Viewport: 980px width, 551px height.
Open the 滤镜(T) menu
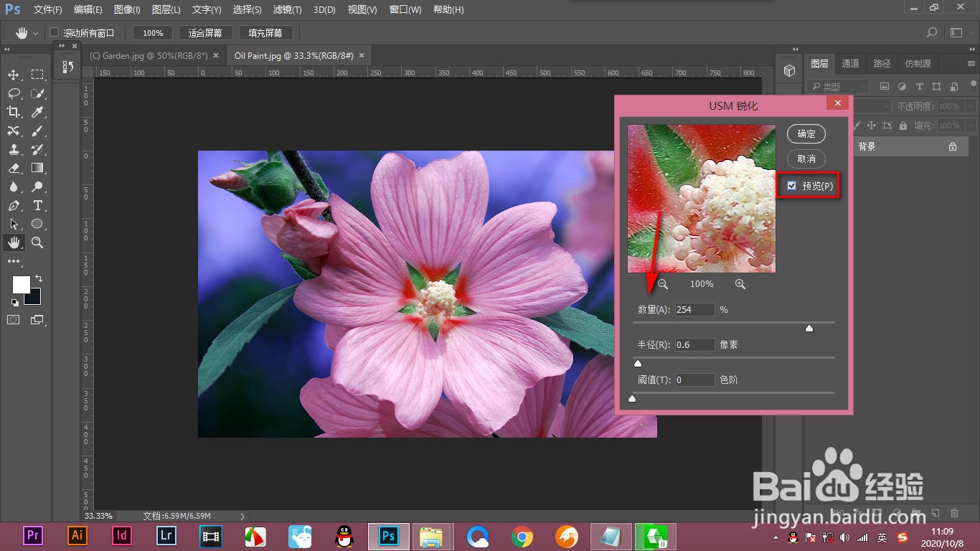click(x=288, y=10)
